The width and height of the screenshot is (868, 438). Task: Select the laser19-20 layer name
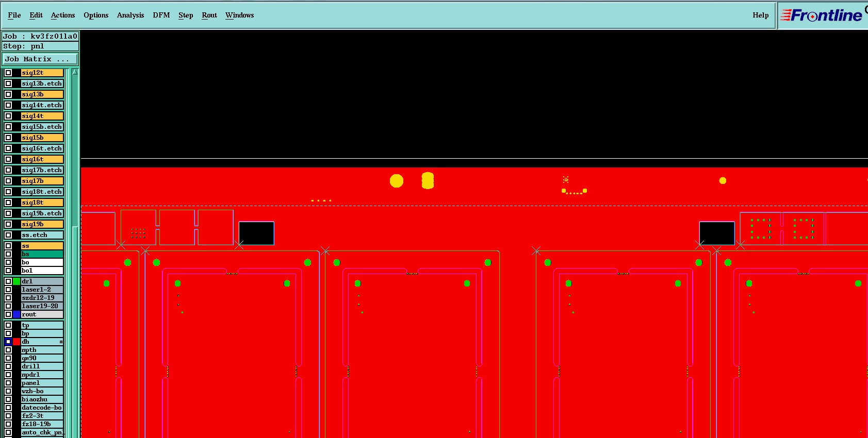click(42, 306)
